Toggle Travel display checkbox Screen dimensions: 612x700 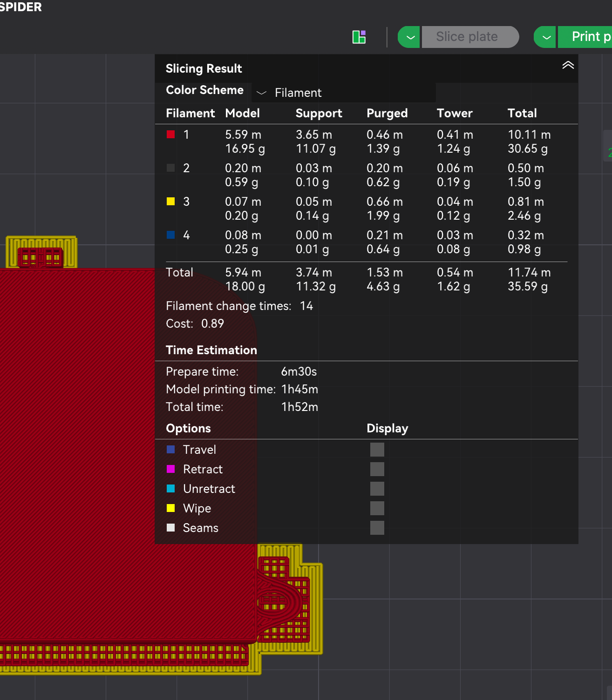[377, 450]
